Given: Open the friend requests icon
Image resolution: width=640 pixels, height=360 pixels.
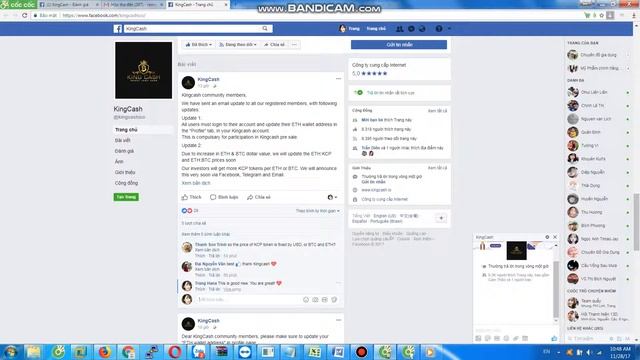Looking at the screenshot, I should click(400, 29).
